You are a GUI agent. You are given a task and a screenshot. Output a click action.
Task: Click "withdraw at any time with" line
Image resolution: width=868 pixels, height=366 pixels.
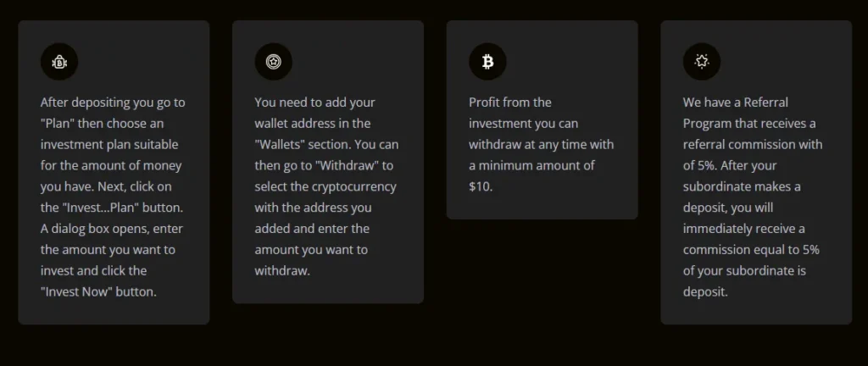pos(541,144)
